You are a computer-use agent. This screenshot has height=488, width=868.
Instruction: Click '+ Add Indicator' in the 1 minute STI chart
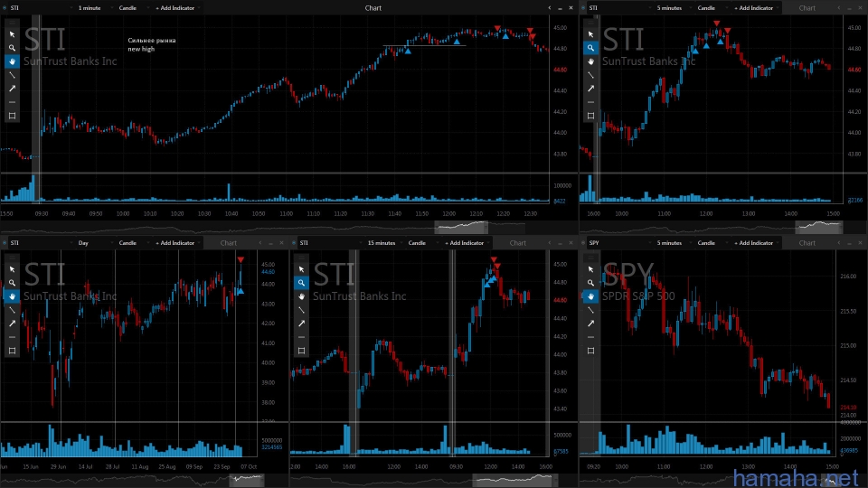click(x=175, y=8)
